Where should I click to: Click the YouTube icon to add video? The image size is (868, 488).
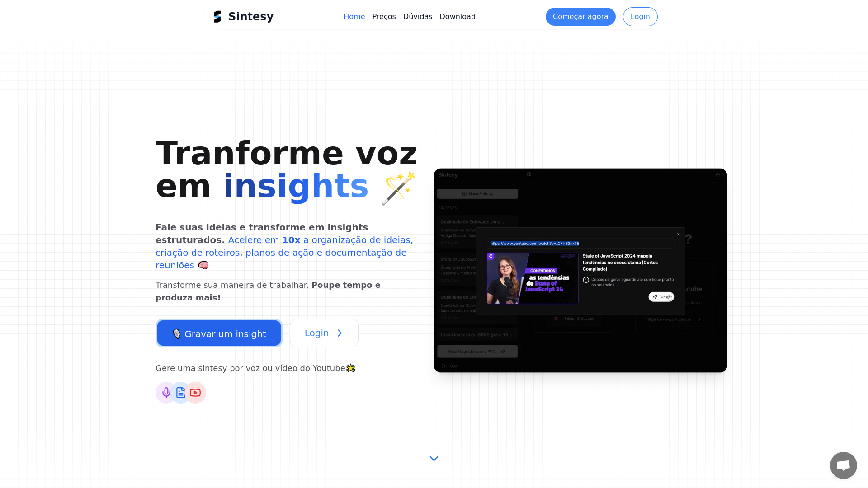point(195,392)
